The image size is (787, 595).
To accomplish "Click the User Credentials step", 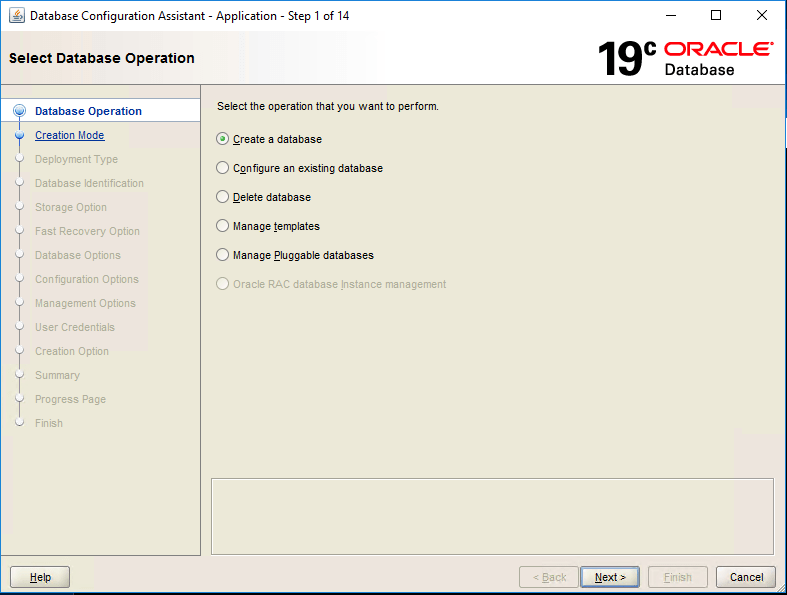I will (x=75, y=327).
